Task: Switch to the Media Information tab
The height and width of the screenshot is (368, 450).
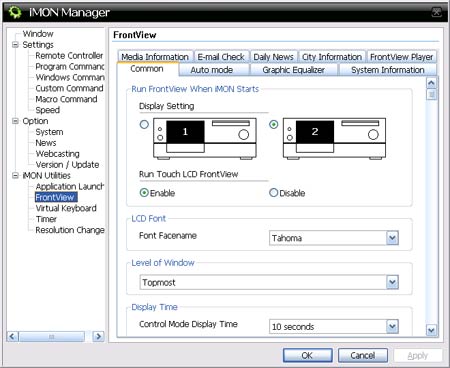Action: pos(155,57)
